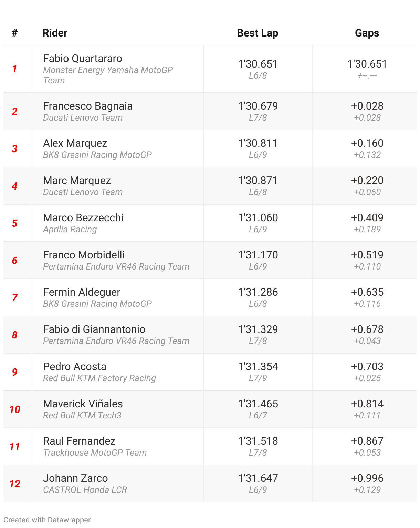Select Fabio di Giannantonio's lap time 1'31.329

pos(258,329)
